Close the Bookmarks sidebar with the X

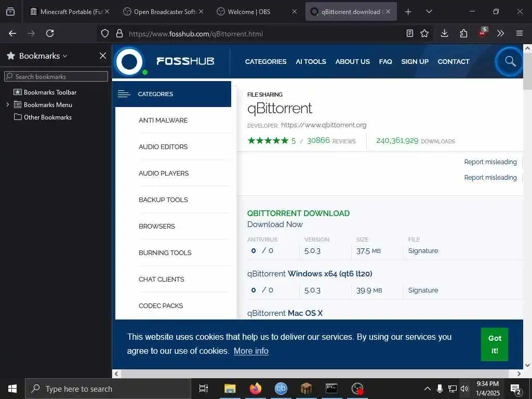click(x=103, y=56)
